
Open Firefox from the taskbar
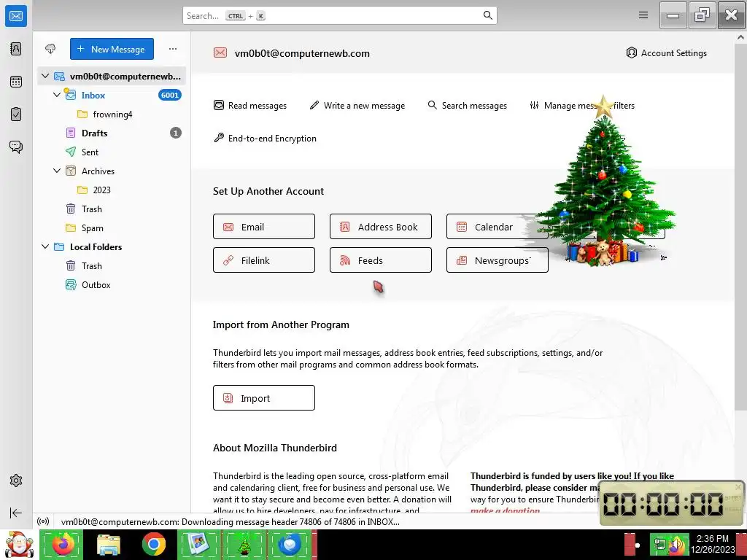(x=63, y=544)
